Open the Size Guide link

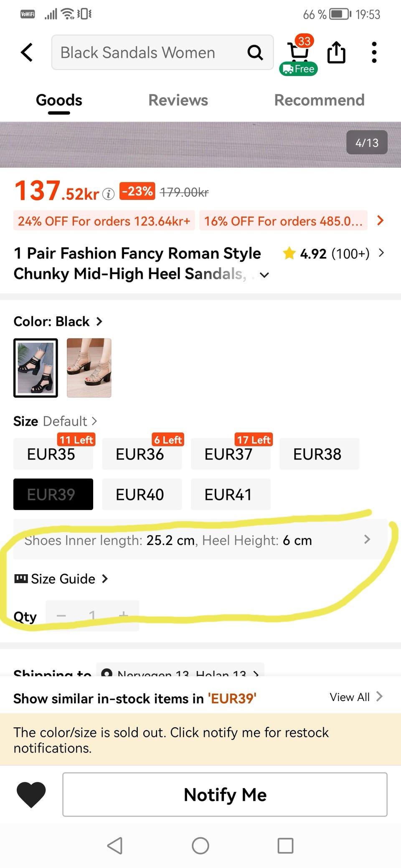pyautogui.click(x=62, y=579)
